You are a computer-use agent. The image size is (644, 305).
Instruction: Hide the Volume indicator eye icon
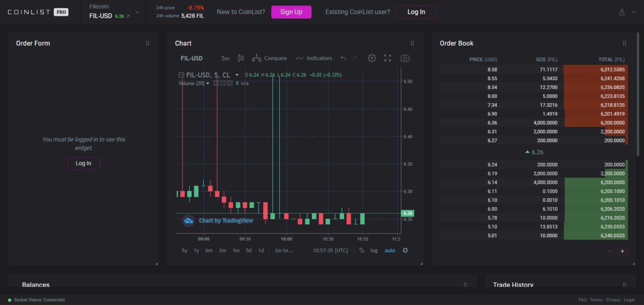216,83
